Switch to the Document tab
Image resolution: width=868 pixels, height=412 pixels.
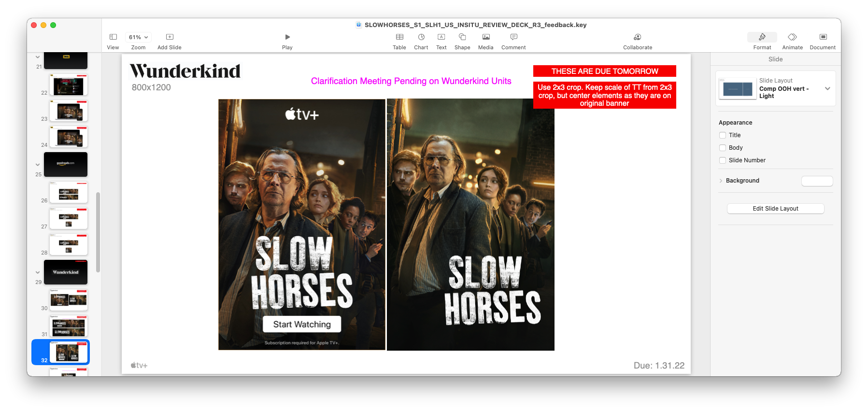[x=823, y=37]
